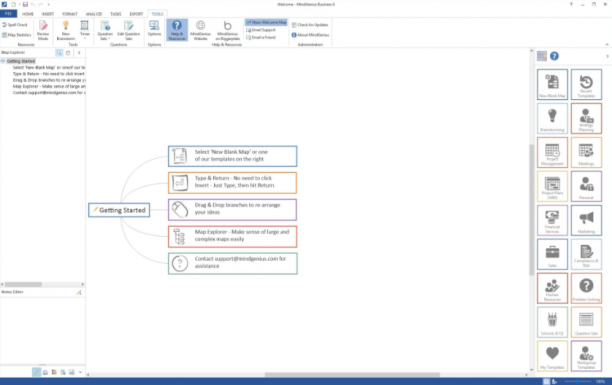Viewport: 612px width, 385px height.
Task: Open the Human Resources tile
Action: 552,288
